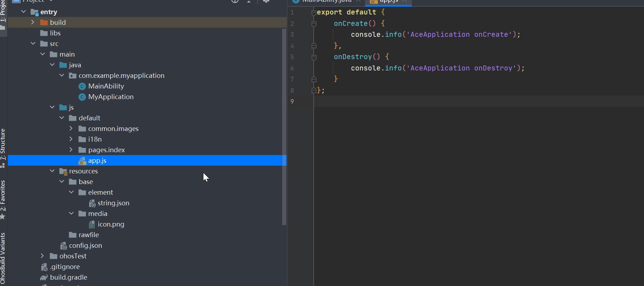The image size is (644, 286).
Task: Click the java source folder icon
Action: point(63,65)
